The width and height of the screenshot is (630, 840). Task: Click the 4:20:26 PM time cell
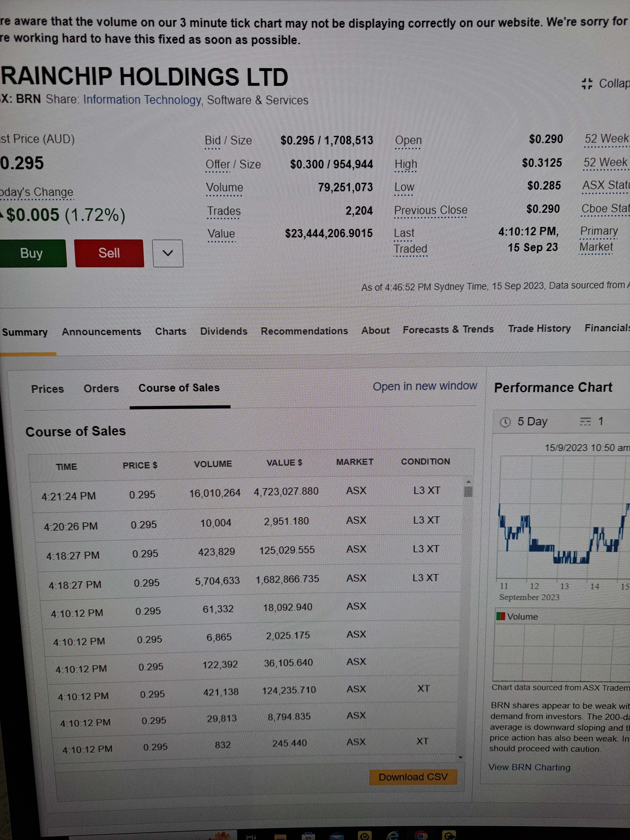71,527
